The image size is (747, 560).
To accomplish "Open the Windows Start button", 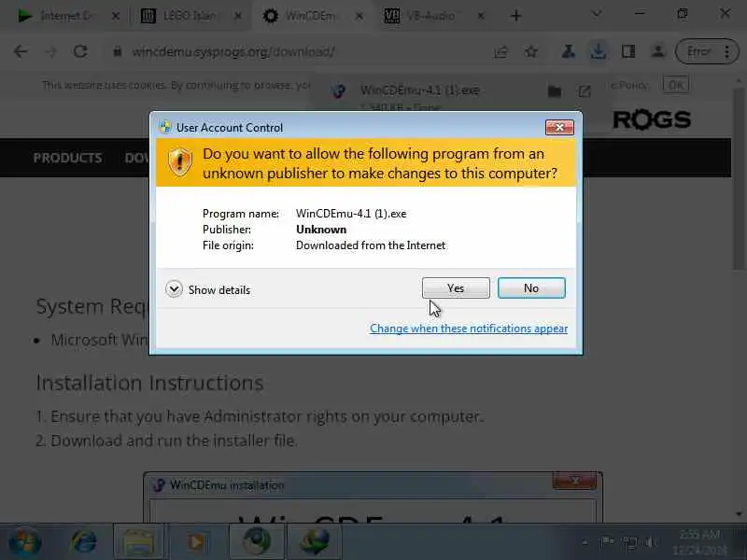I will pos(24,542).
